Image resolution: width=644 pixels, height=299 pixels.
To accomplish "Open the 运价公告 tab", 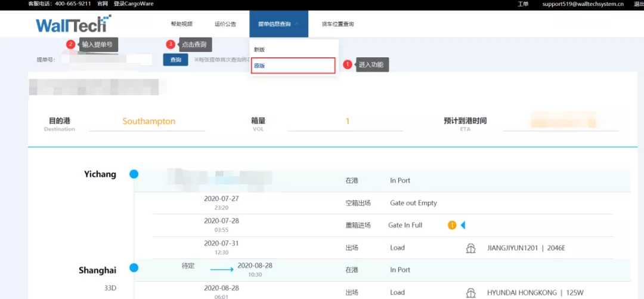I will (225, 24).
